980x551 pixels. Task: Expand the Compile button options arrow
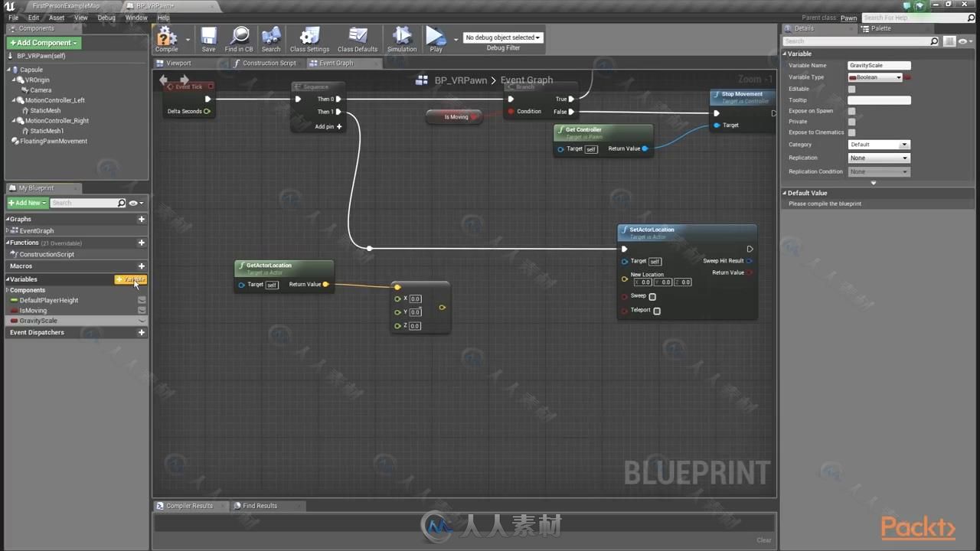(188, 39)
